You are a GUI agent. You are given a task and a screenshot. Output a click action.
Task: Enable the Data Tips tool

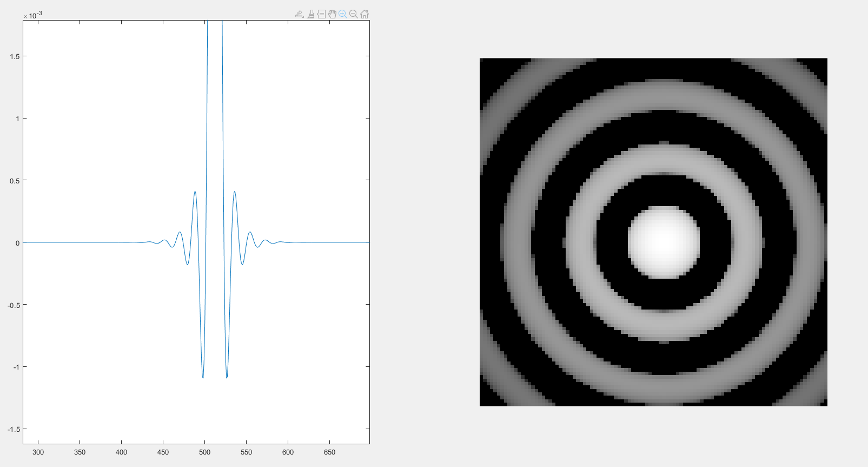tap(321, 14)
